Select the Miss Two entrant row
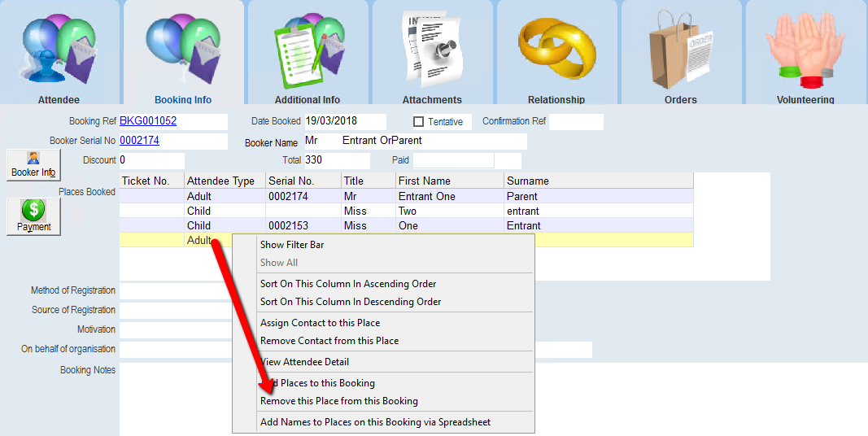Screen dimensions: 868x436 (x=407, y=211)
